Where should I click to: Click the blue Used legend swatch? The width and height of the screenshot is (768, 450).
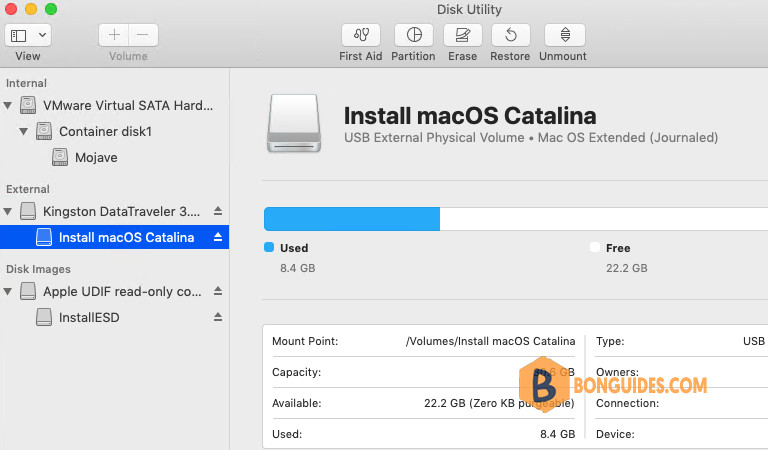point(269,247)
